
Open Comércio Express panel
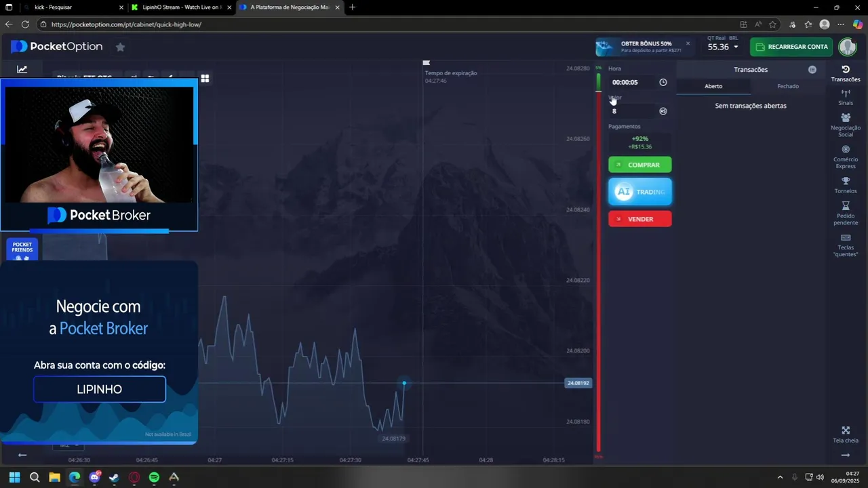click(846, 157)
